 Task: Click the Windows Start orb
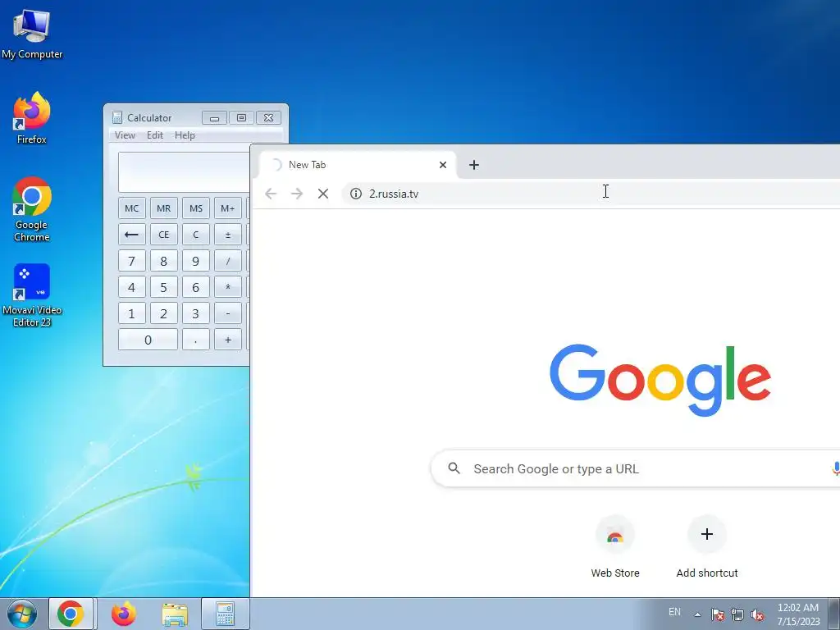(22, 614)
